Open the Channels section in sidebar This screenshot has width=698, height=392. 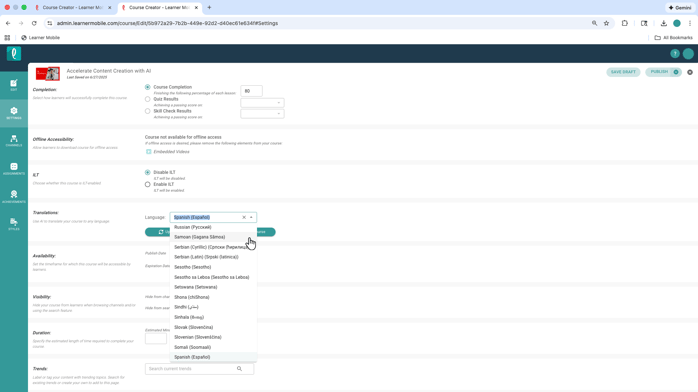[14, 141]
